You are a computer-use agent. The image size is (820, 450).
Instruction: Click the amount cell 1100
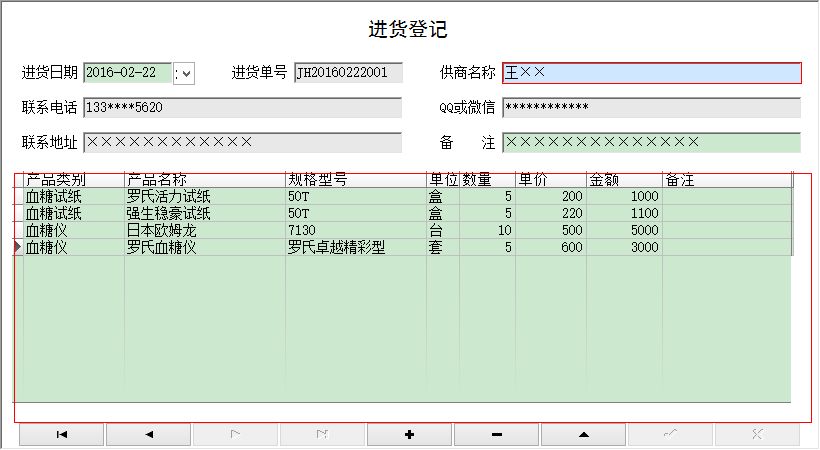click(x=624, y=213)
